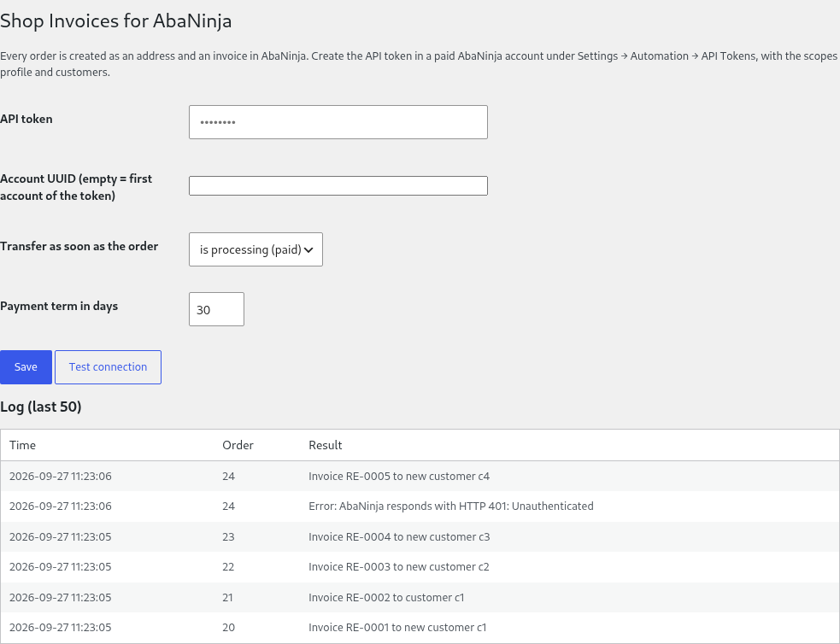Click the Result column header
Image resolution: width=840 pixels, height=644 pixels.
(326, 445)
